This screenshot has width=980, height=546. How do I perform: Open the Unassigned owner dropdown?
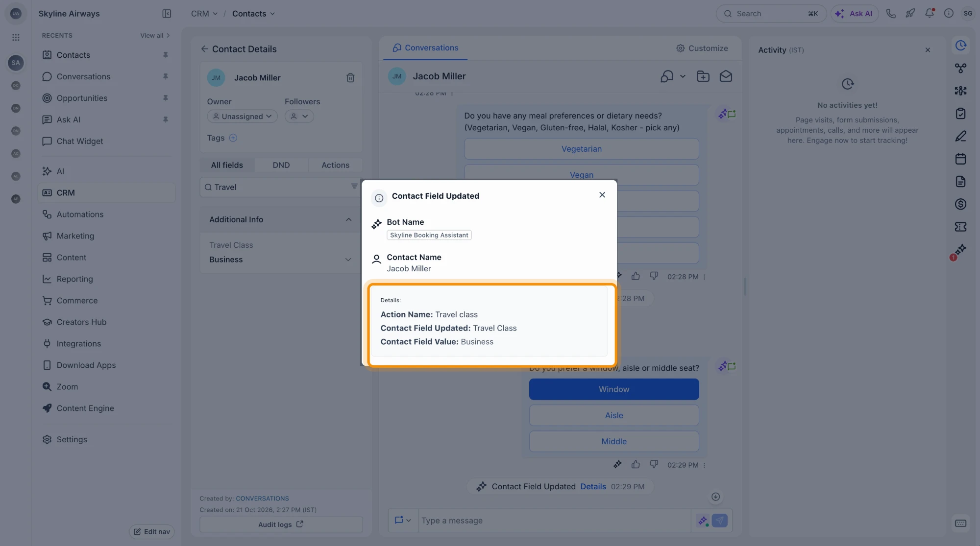[x=242, y=117]
